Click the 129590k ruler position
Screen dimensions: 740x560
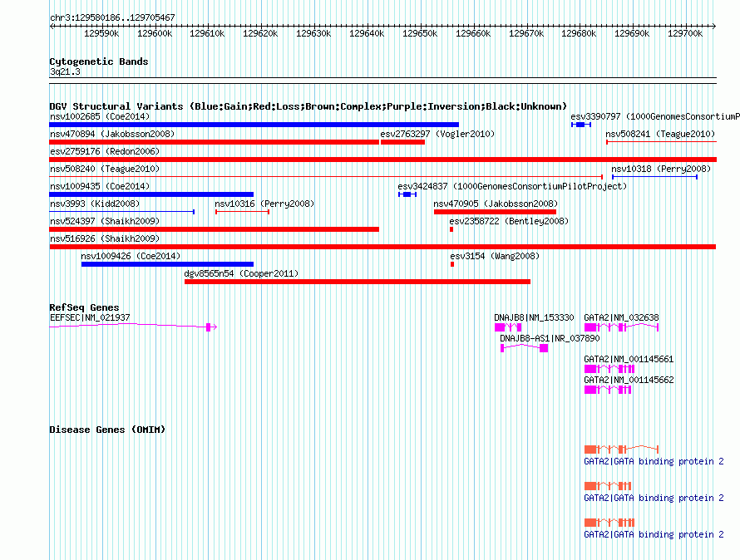point(101,34)
